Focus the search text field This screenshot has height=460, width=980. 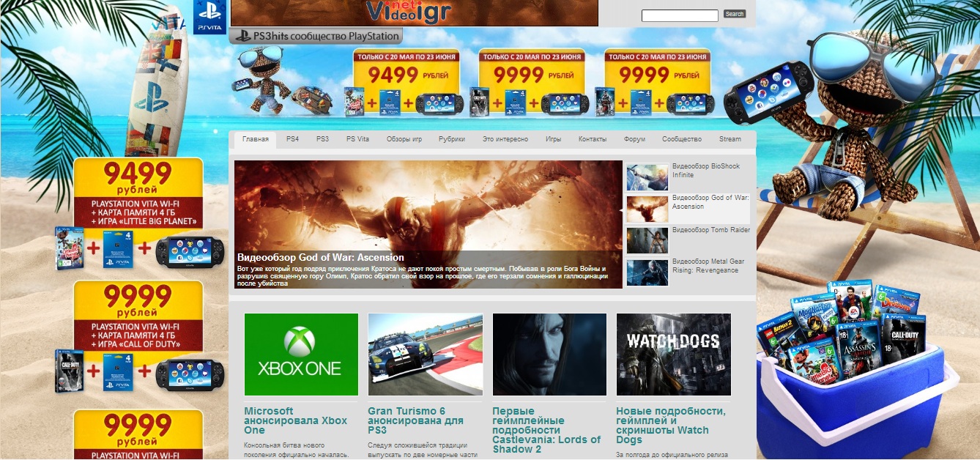(680, 15)
